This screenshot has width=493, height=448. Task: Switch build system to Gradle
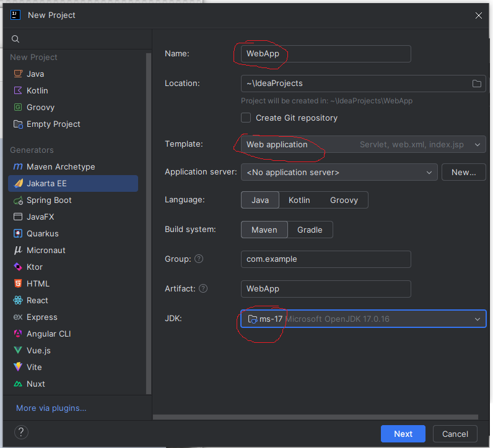pyautogui.click(x=310, y=230)
